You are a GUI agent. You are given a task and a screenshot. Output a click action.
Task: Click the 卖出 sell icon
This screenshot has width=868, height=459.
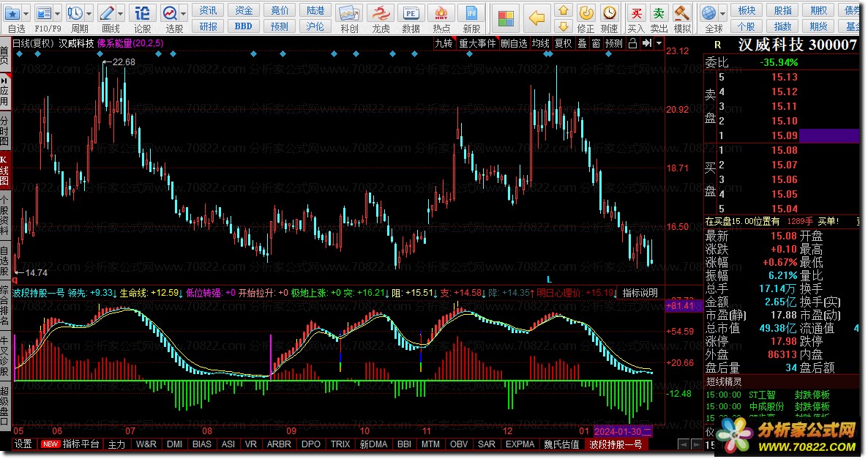659,12
